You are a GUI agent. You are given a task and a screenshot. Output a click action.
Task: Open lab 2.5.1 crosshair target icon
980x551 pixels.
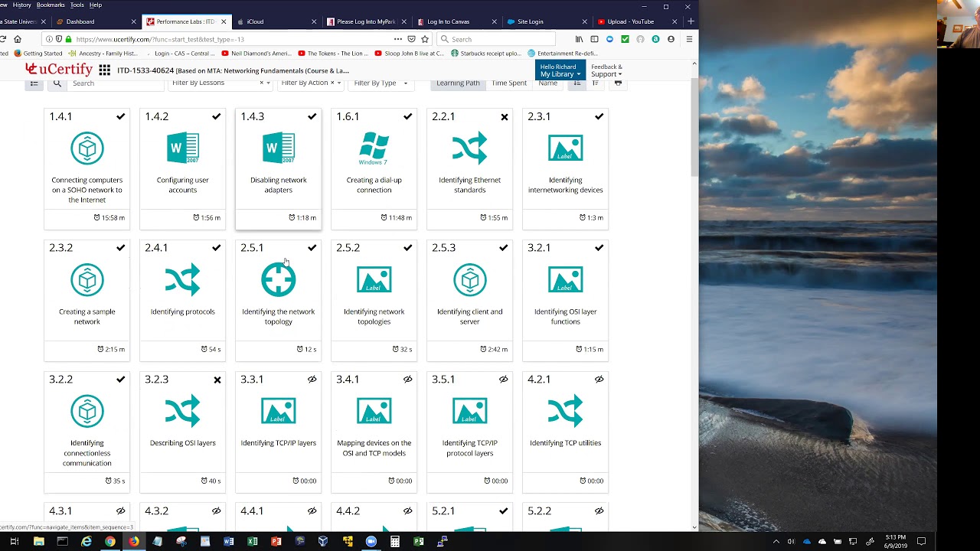279,280
